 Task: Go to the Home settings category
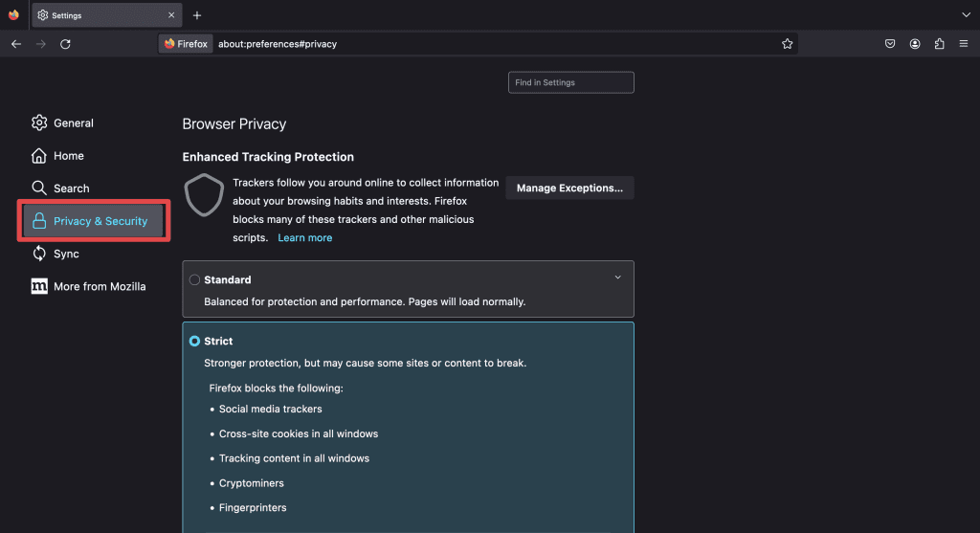[68, 156]
